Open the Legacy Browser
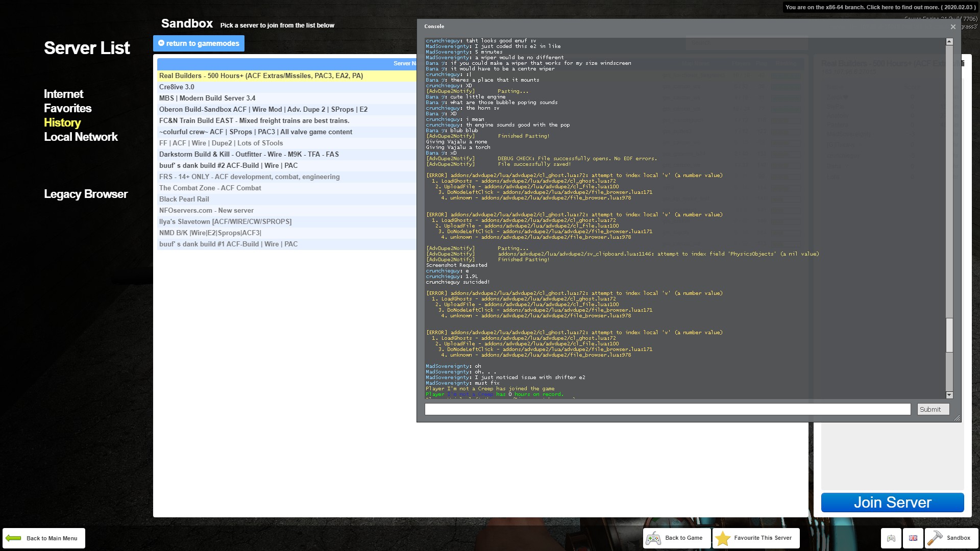 (x=85, y=194)
